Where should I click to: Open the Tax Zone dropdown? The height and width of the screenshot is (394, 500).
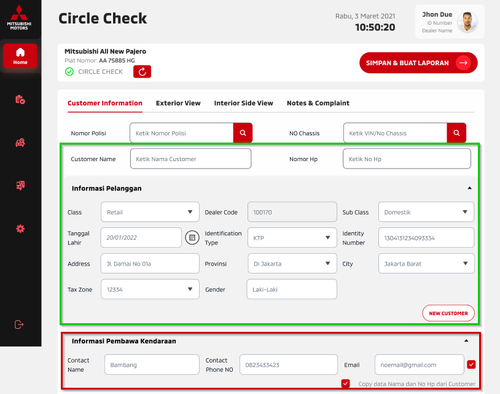pyautogui.click(x=150, y=289)
